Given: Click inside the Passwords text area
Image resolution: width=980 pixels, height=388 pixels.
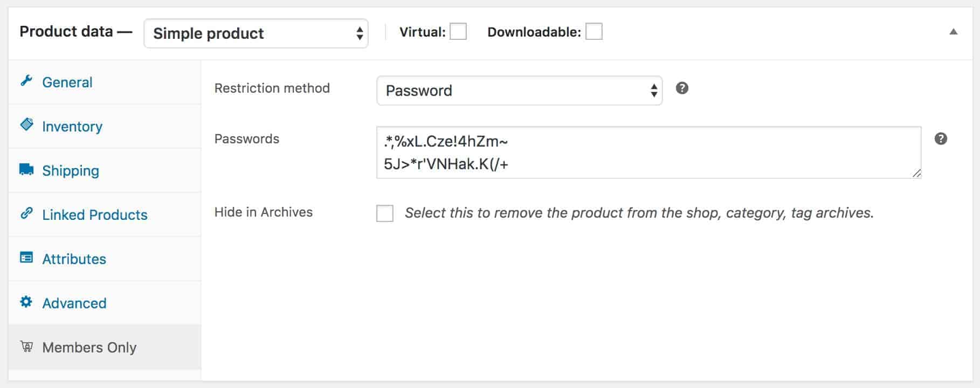Looking at the screenshot, I should 649,153.
